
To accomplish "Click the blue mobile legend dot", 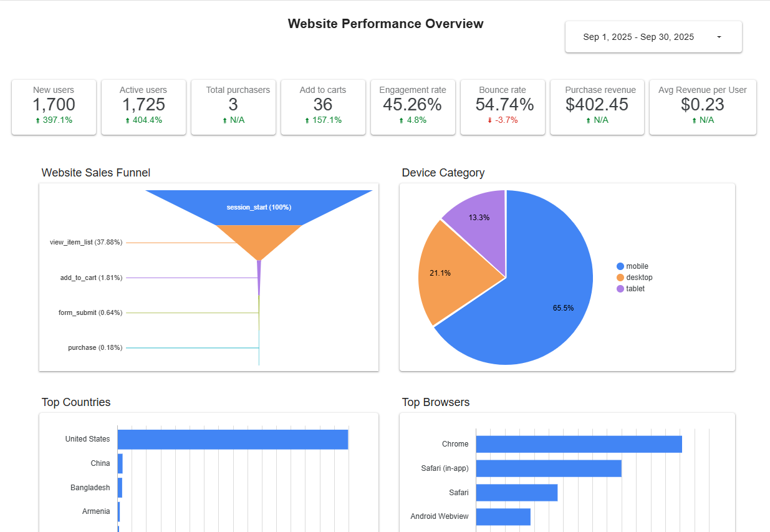I will click(x=620, y=266).
